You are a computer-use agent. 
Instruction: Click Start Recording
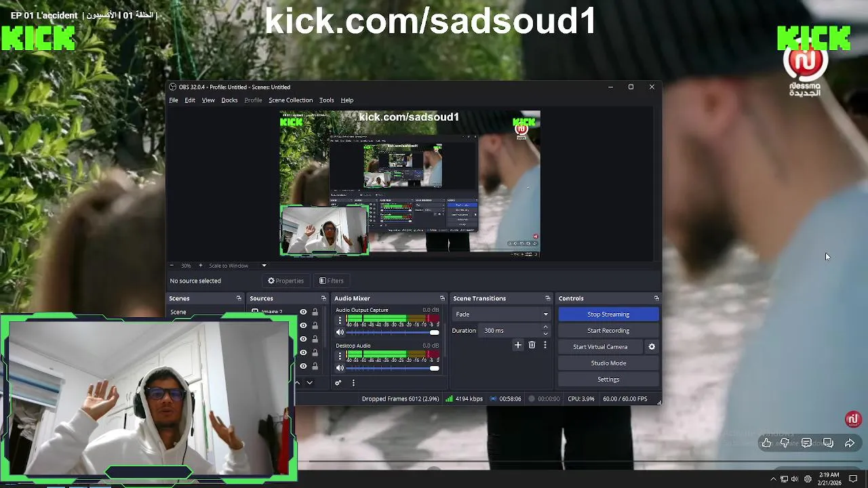[608, 330]
